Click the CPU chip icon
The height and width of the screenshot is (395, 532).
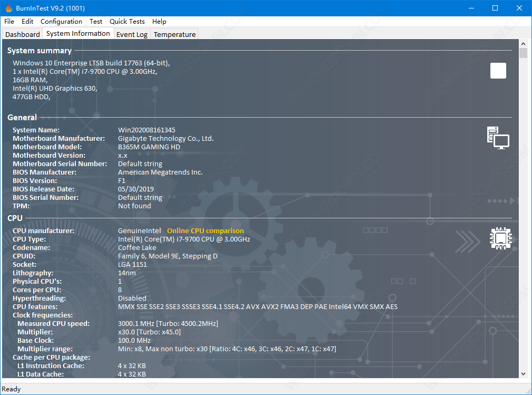pos(501,238)
